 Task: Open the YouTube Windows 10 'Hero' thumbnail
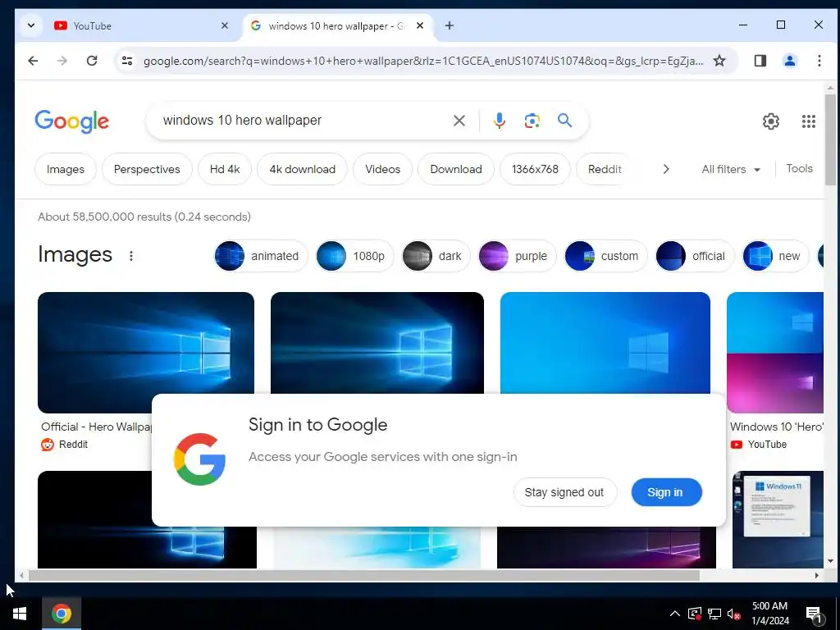click(774, 353)
